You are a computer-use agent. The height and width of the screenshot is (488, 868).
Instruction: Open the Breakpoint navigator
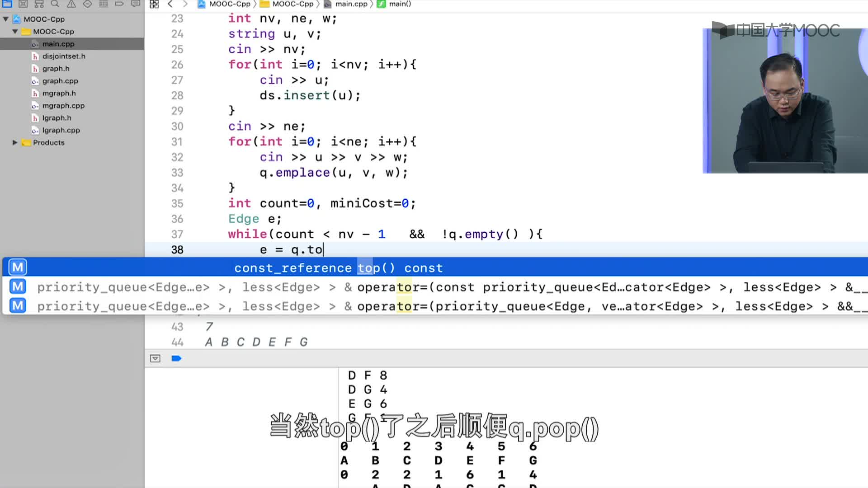(119, 4)
